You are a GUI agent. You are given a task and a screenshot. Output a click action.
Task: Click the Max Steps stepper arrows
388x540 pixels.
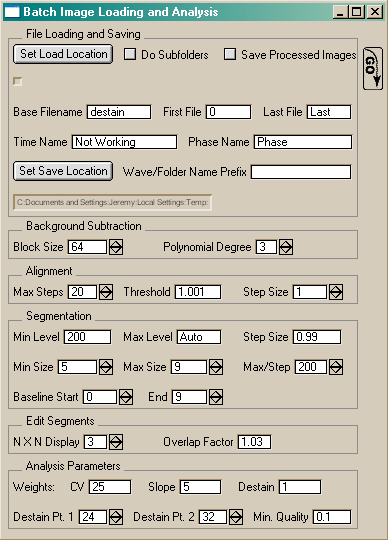pos(106,292)
